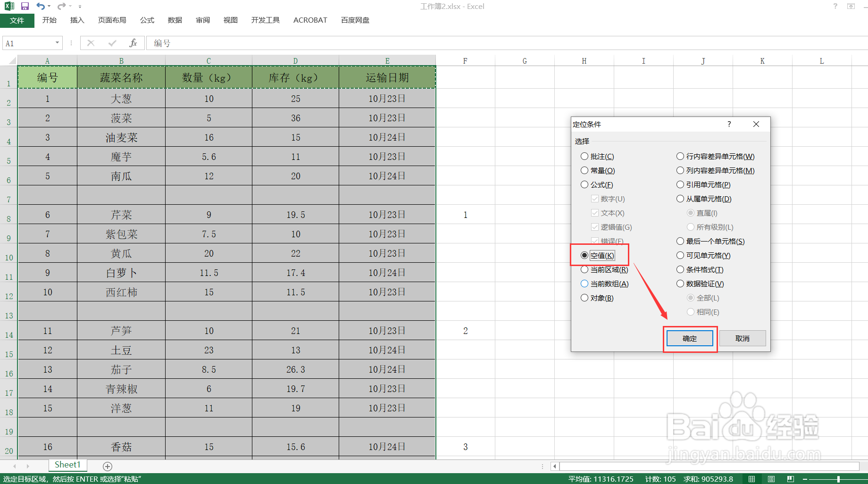Switch to the 开始 ribbon tab
Viewport: 868px width, 484px height.
[x=50, y=20]
